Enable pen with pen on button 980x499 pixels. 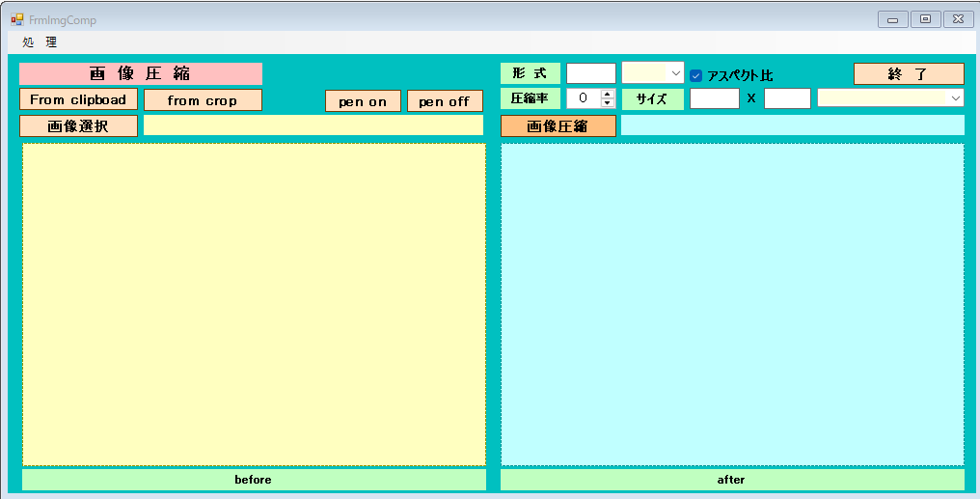[x=363, y=101]
